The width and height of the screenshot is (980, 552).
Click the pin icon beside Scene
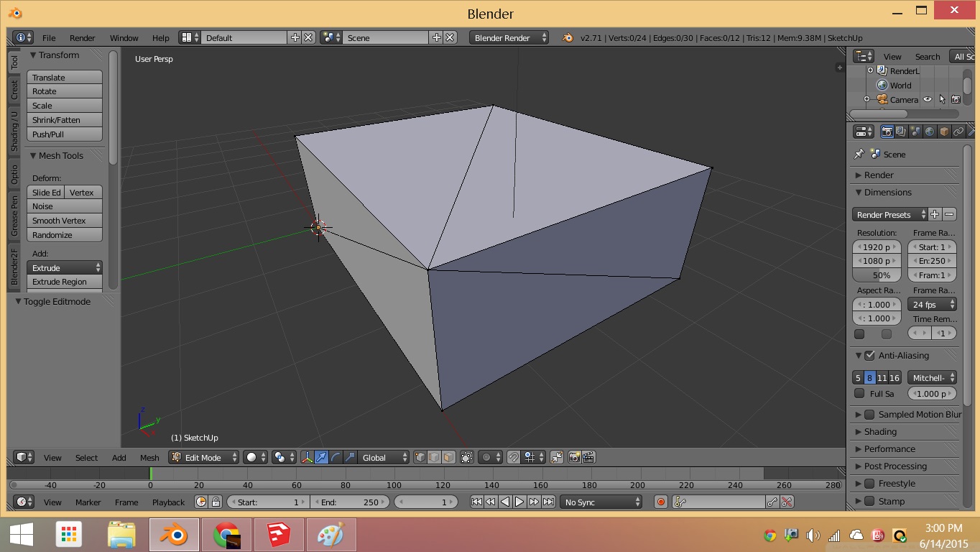pos(859,154)
